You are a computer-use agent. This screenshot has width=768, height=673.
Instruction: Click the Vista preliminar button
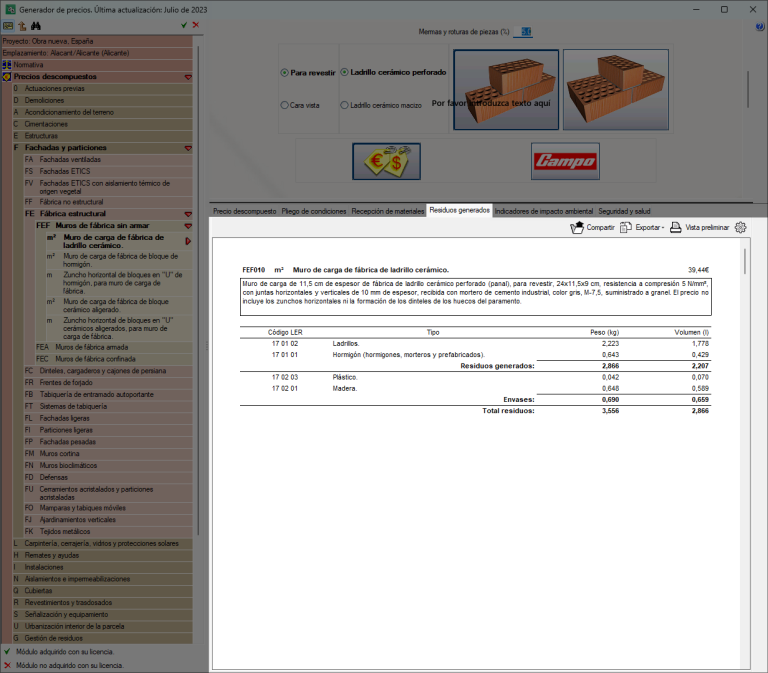click(x=699, y=227)
